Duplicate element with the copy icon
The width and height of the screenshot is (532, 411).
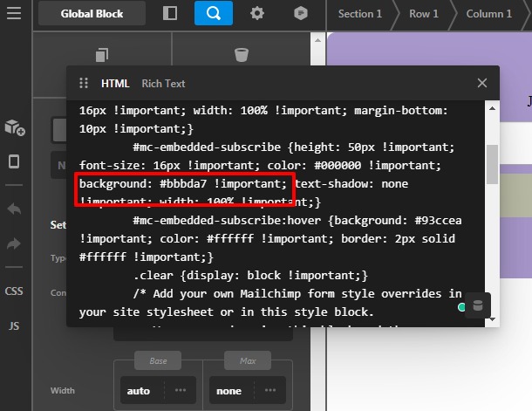tap(102, 55)
